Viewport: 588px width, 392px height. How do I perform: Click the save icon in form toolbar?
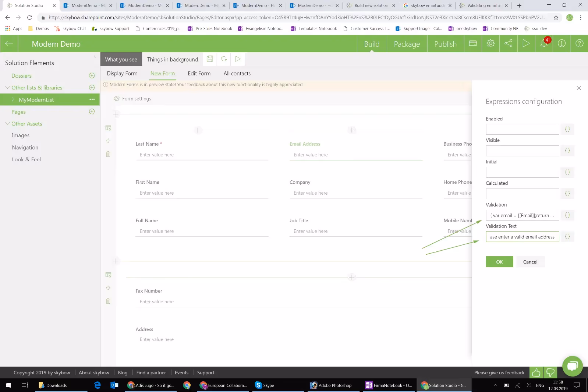coord(210,59)
